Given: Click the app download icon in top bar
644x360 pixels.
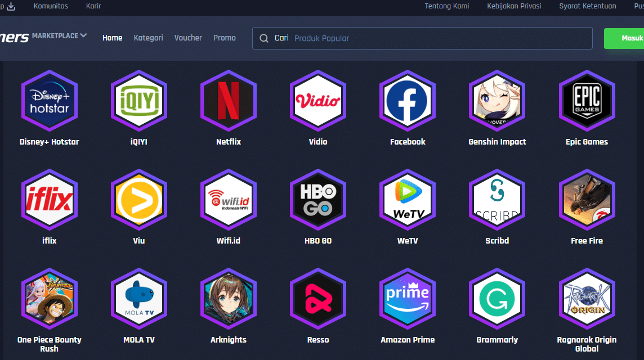Looking at the screenshot, I should 11,6.
